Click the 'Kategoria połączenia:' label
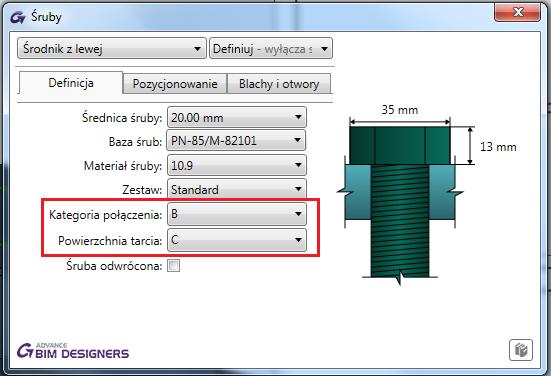 pos(105,215)
